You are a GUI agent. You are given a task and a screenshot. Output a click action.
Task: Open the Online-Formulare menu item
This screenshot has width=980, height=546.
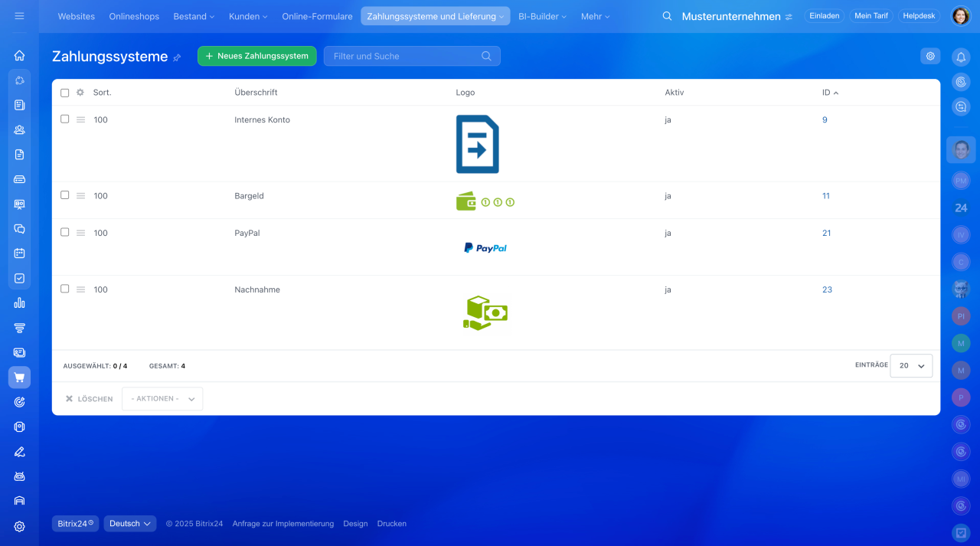(x=317, y=16)
